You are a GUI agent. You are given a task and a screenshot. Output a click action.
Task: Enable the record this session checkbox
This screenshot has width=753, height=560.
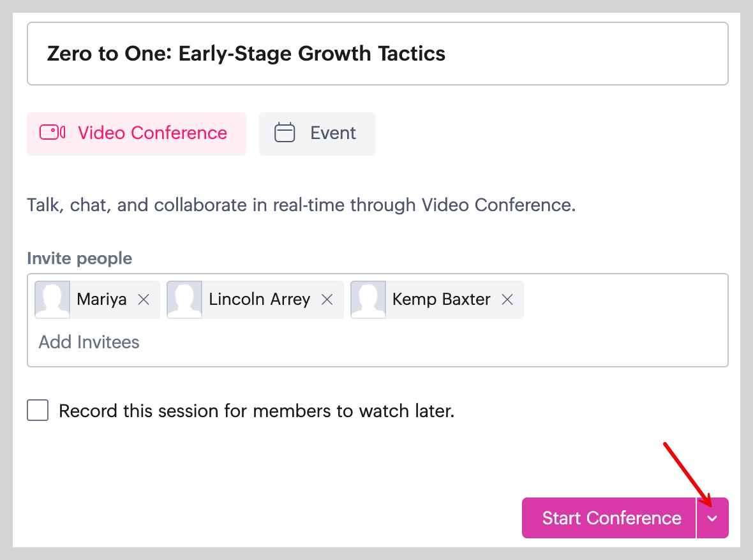click(38, 411)
